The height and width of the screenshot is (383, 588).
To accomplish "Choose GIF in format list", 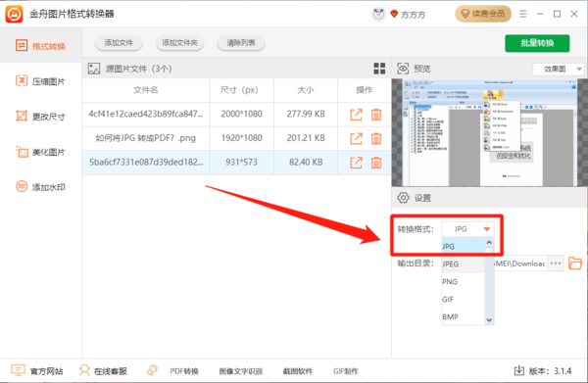I will [464, 299].
